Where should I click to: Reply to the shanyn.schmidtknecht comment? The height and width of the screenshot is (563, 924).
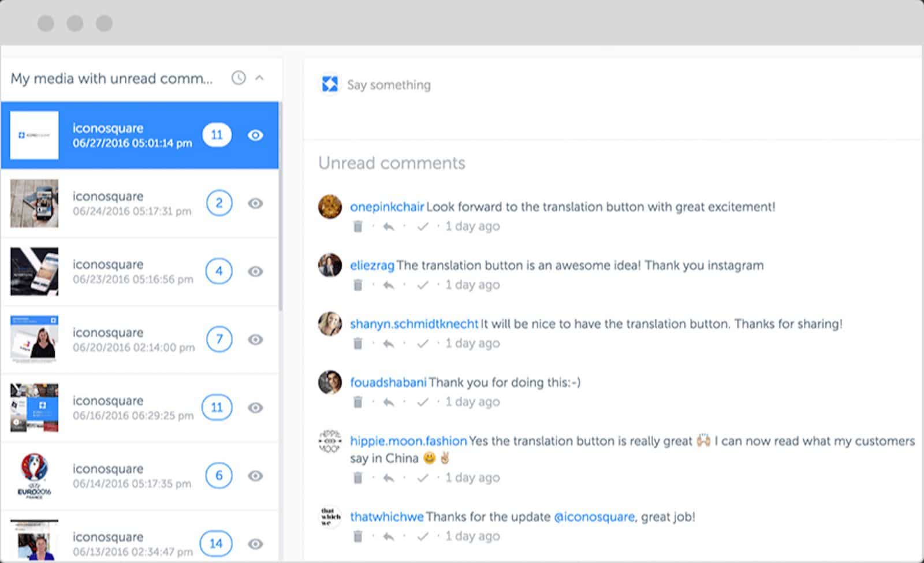click(389, 344)
